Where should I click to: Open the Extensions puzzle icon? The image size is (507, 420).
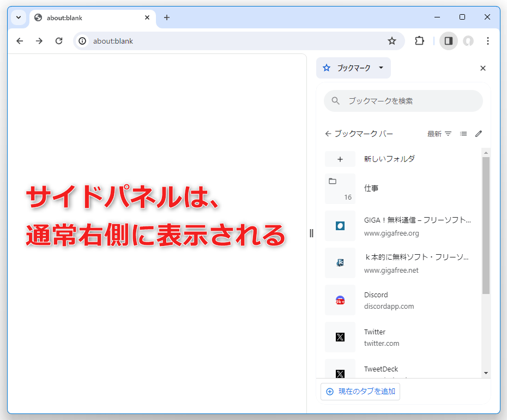[419, 41]
